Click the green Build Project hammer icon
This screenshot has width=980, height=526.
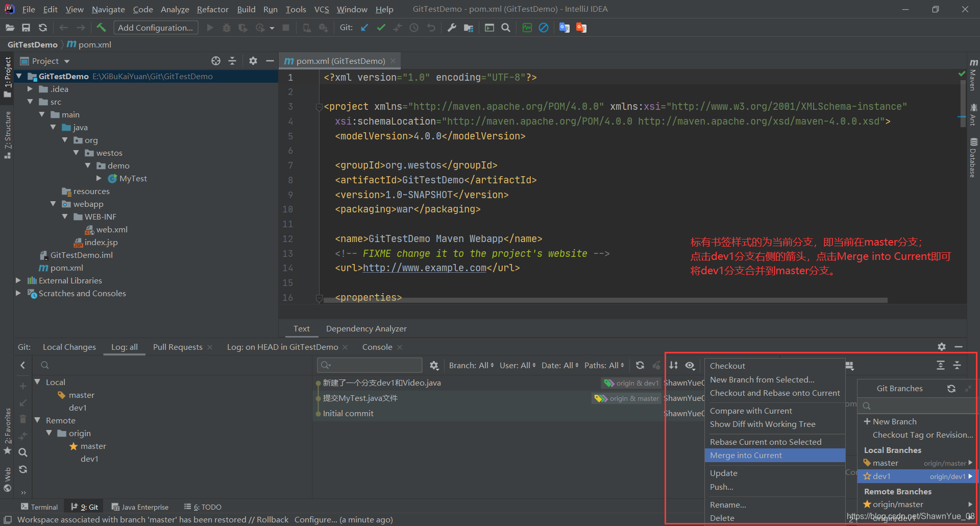(x=101, y=28)
